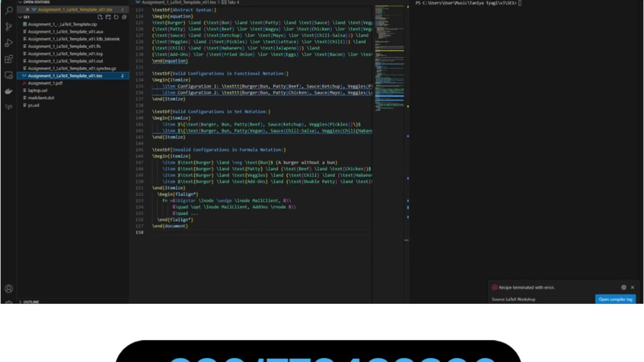
Task: Open the Accounts menu icon
Action: point(9,289)
